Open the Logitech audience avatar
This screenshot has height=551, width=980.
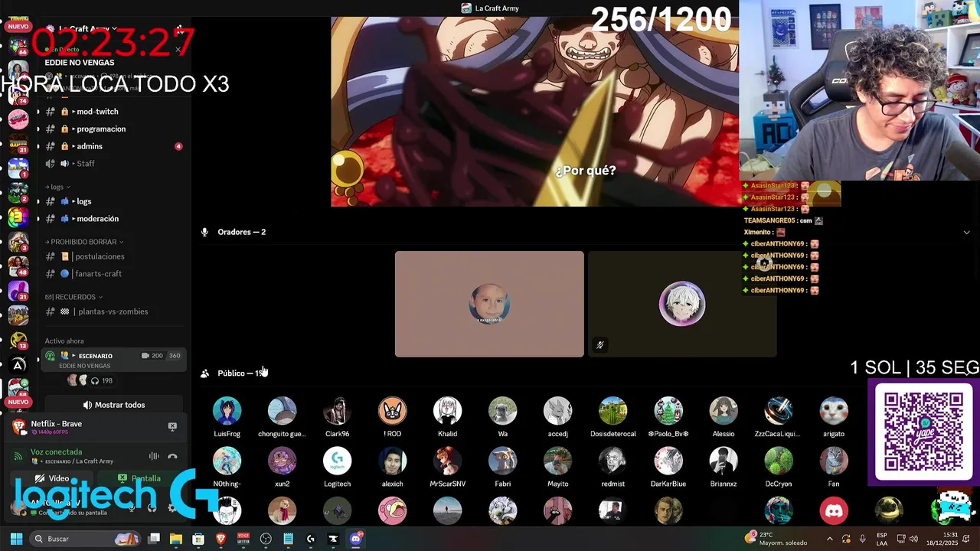click(337, 461)
